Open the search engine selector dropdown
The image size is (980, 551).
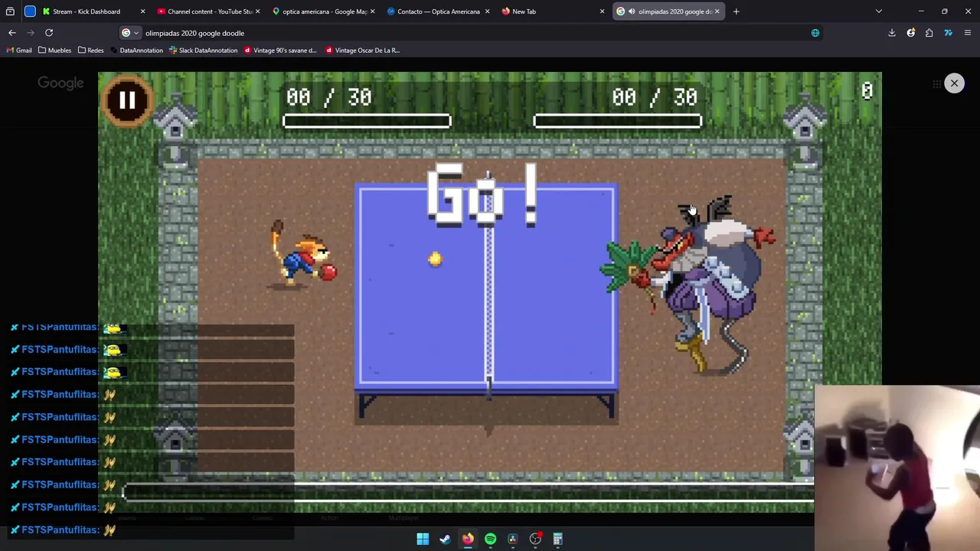point(130,33)
